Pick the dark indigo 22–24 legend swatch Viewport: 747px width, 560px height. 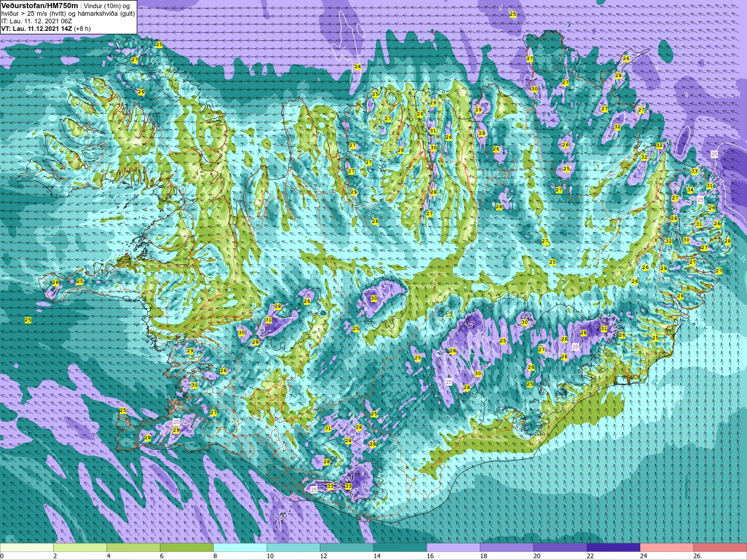pos(613,548)
